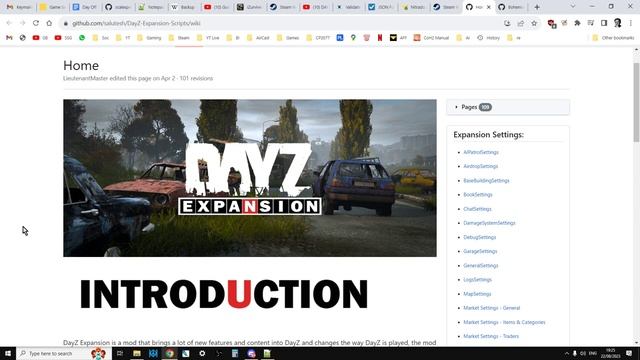This screenshot has width=640, height=360.
Task: Bookmark this page with the star icon
Action: pos(534,23)
